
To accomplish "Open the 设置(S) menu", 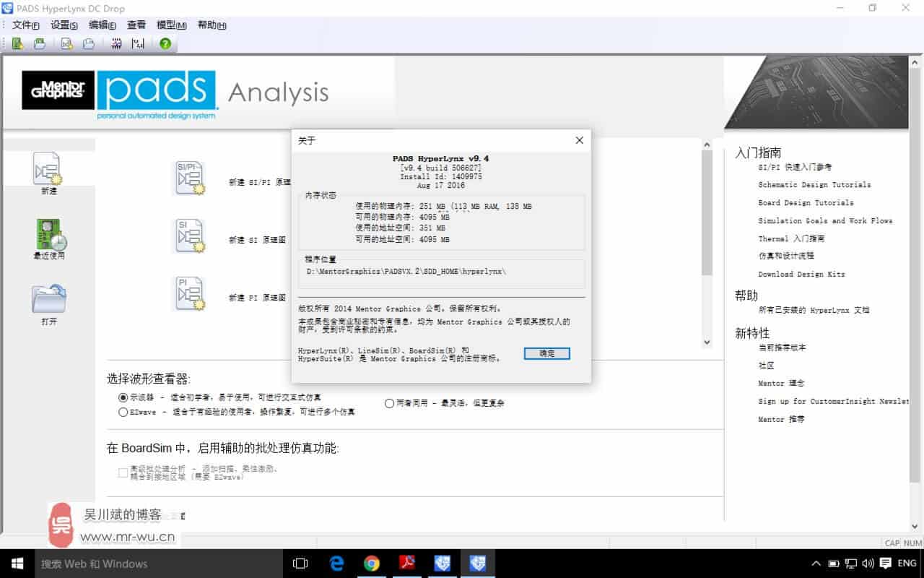I will (x=64, y=25).
